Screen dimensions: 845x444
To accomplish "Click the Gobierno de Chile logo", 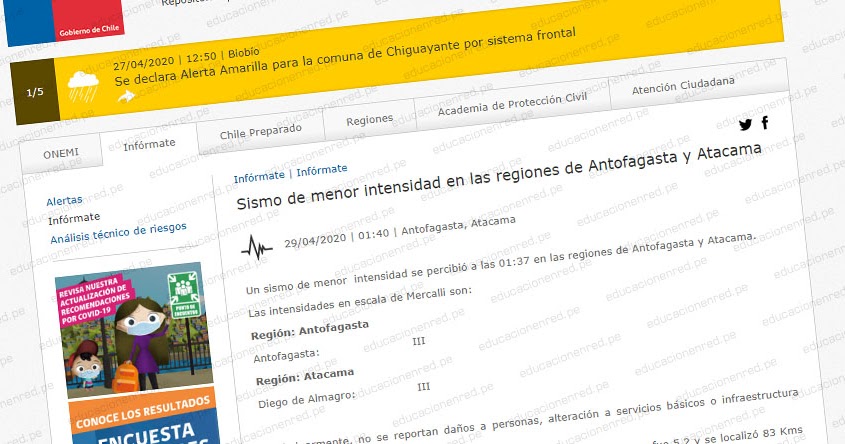I will [x=65, y=20].
